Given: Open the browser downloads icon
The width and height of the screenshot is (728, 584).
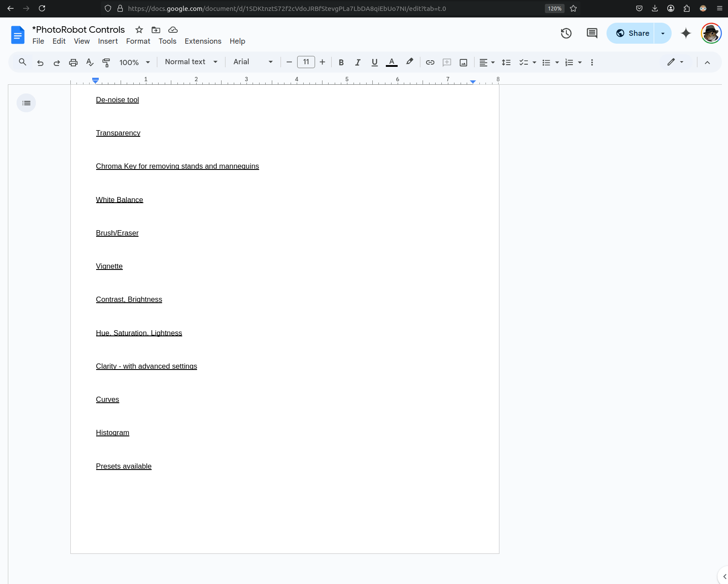Looking at the screenshot, I should (655, 8).
